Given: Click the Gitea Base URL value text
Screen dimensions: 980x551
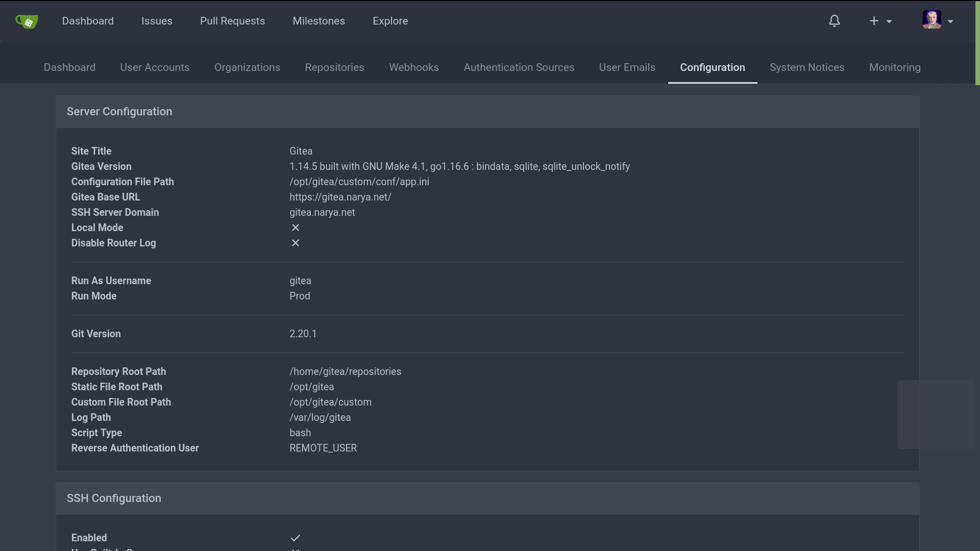Looking at the screenshot, I should (x=340, y=197).
